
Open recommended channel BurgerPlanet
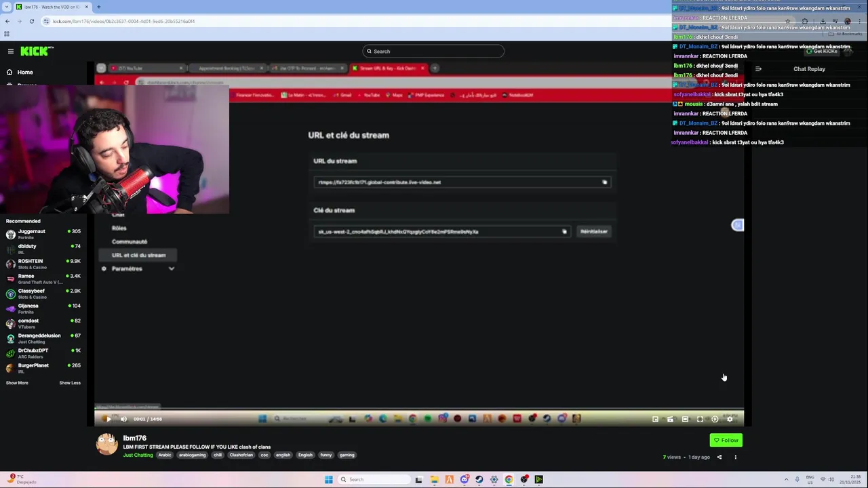pyautogui.click(x=43, y=368)
